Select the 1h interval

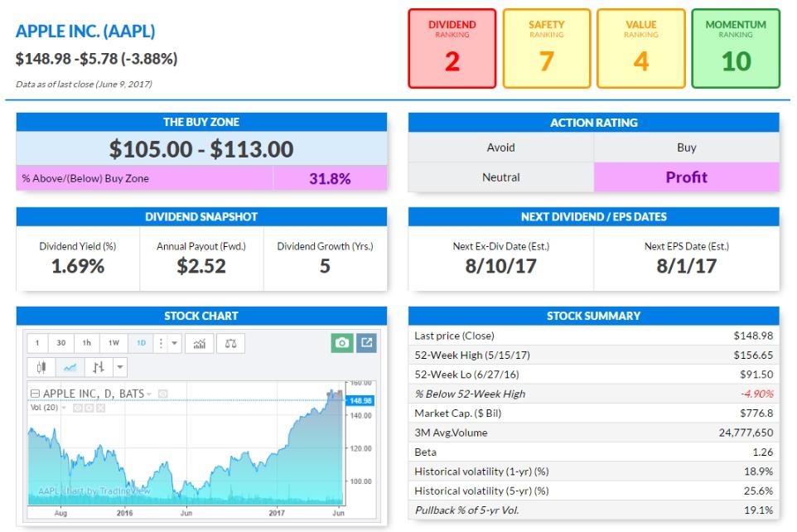pos(87,344)
